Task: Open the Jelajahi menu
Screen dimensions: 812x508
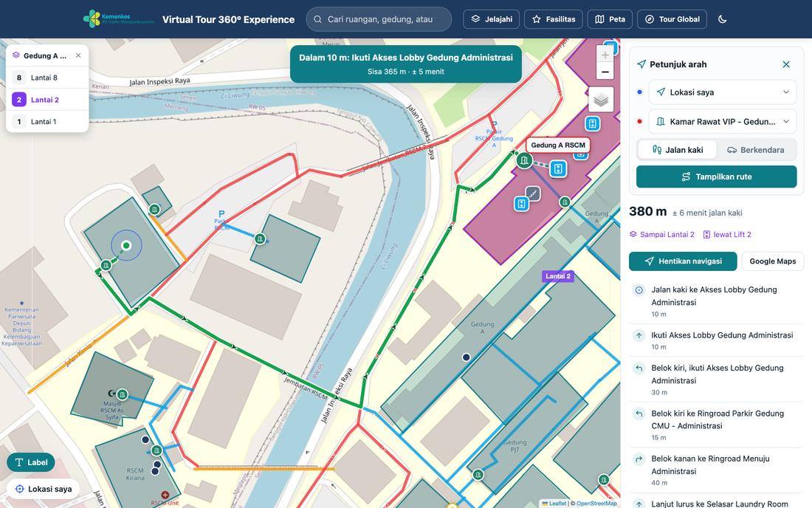Action: pyautogui.click(x=491, y=19)
